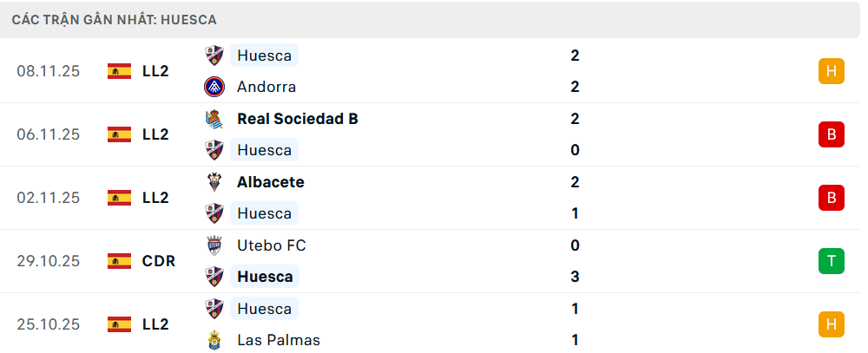Image resolution: width=868 pixels, height=353 pixels.
Task: Click the Spain flag in the 25.10.25 row
Action: tap(119, 324)
